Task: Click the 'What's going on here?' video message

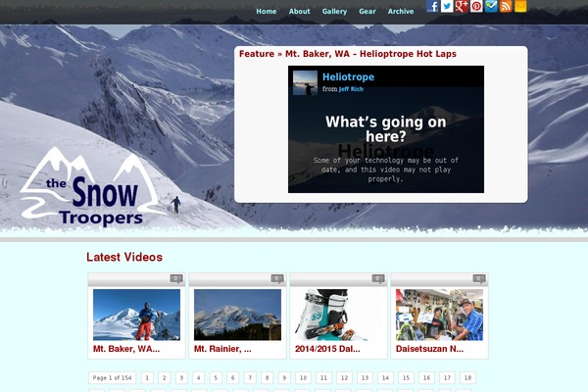Action: click(386, 129)
